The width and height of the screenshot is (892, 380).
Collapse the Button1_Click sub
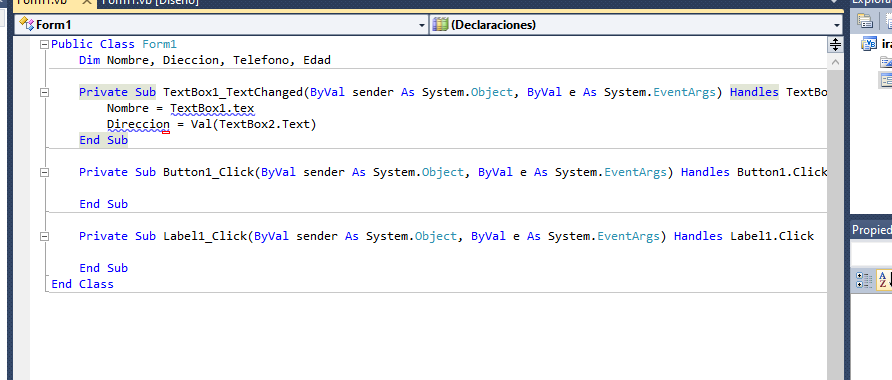click(x=44, y=172)
